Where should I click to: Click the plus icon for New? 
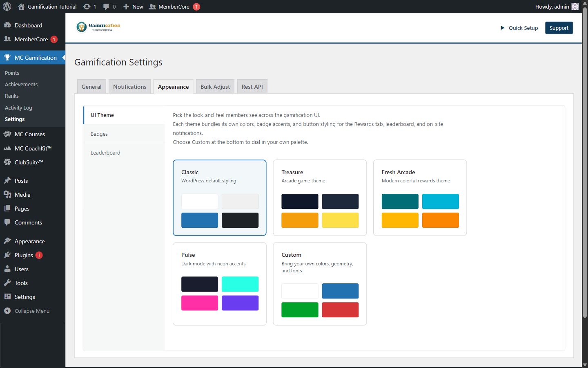(x=126, y=7)
